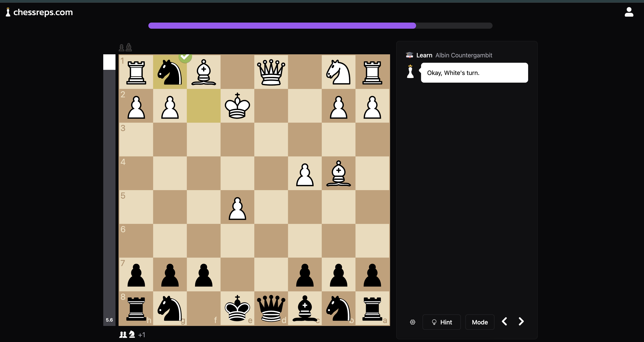Go back one move with the left chevron
Viewport: 644px width, 342px height.
(504, 322)
